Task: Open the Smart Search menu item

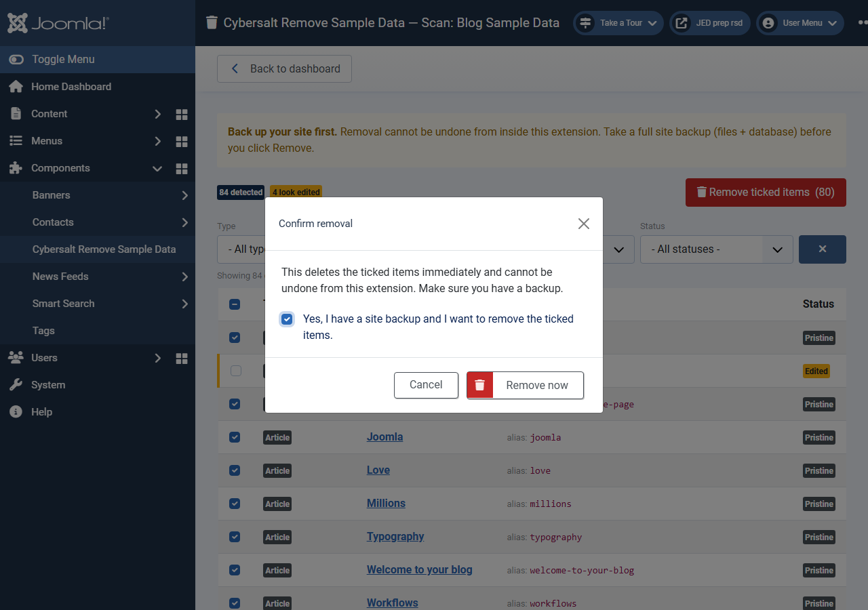Action: coord(98,304)
